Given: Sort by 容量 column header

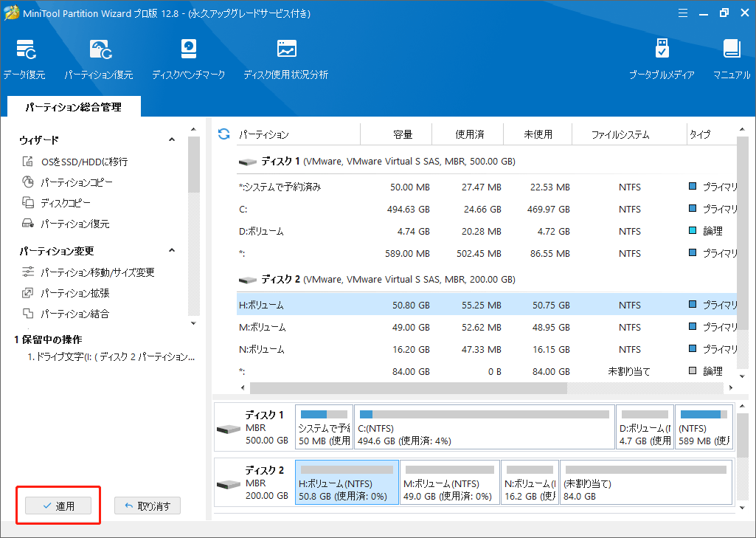Looking at the screenshot, I should (396, 134).
